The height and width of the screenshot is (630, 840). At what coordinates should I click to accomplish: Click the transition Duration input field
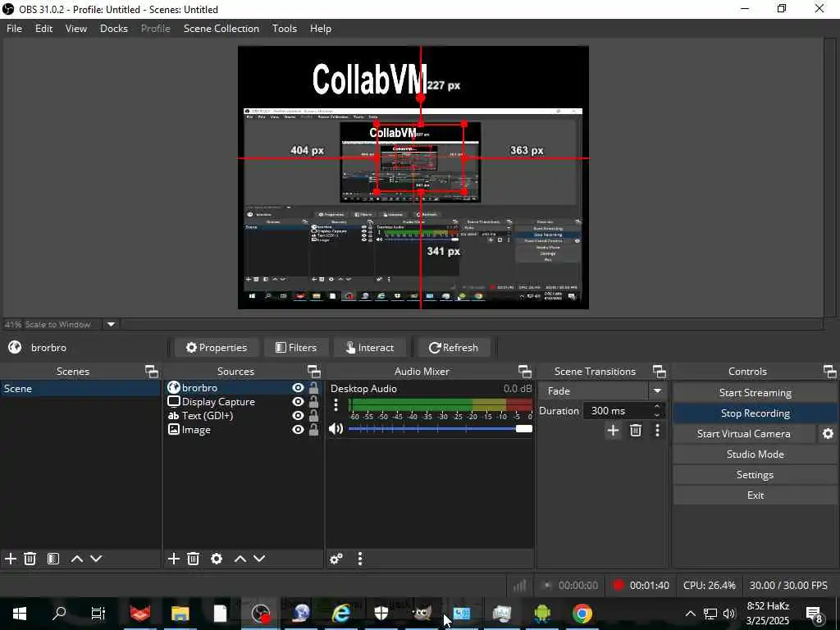[617, 411]
